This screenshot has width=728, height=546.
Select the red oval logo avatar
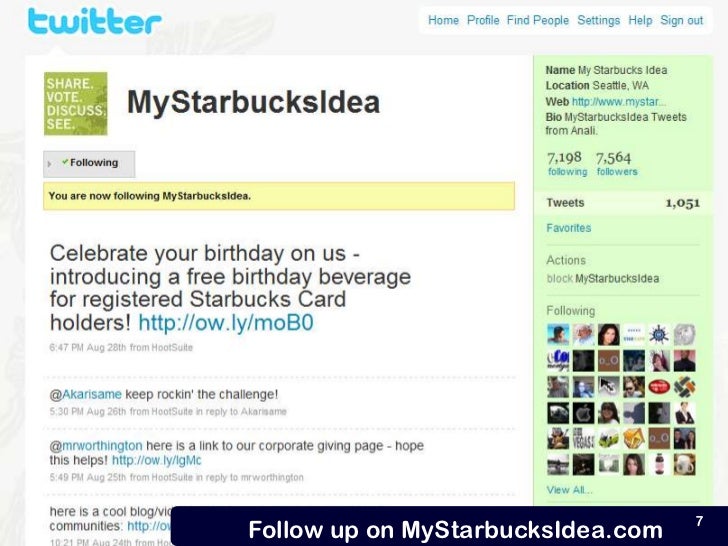(x=659, y=386)
